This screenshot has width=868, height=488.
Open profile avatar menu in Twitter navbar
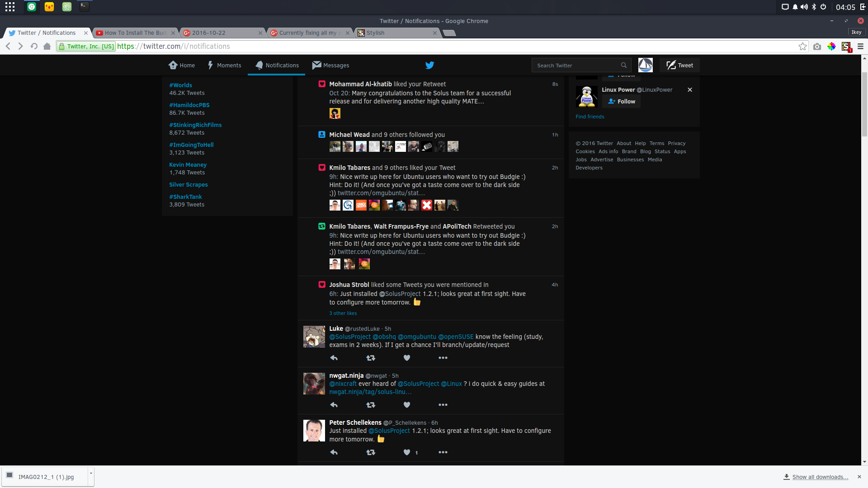(x=646, y=65)
